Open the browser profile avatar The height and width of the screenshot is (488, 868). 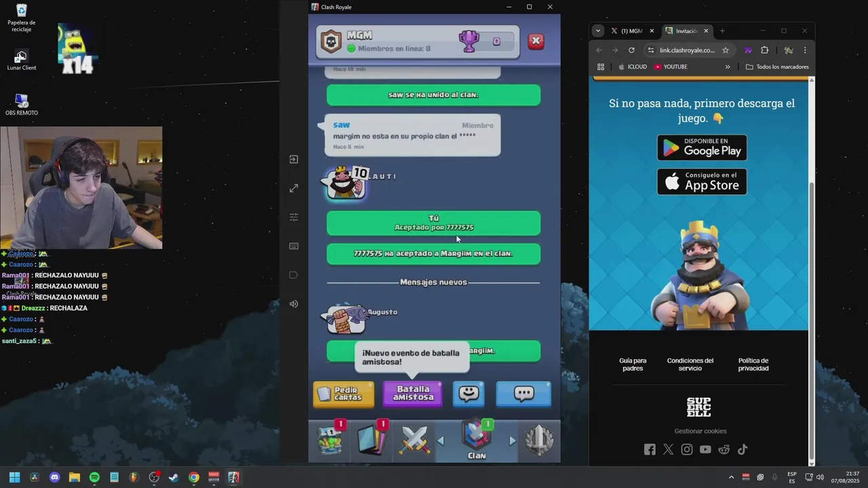click(789, 50)
